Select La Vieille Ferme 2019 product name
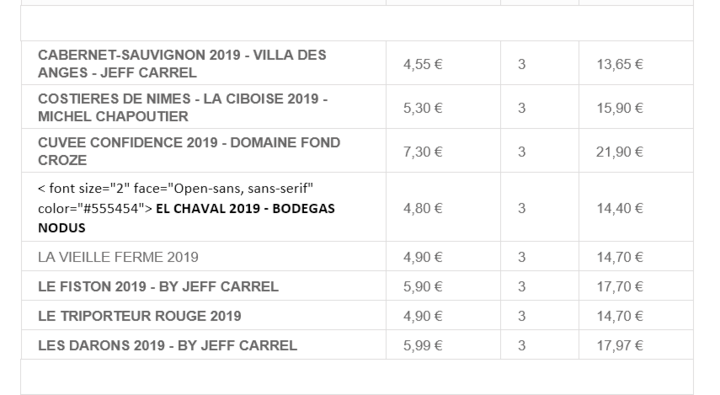The width and height of the screenshot is (720, 395). 118,257
